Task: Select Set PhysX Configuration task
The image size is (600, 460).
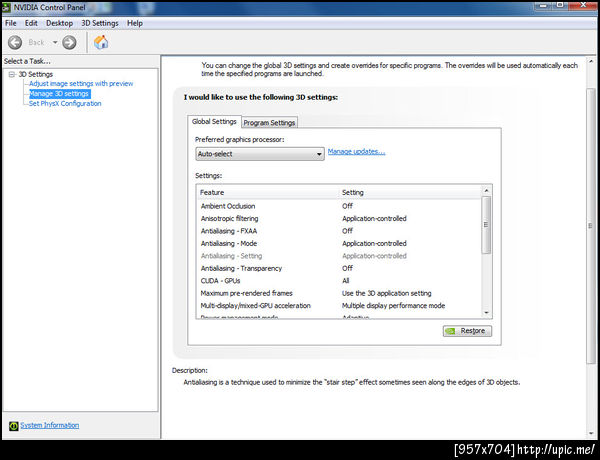Action: tap(65, 103)
